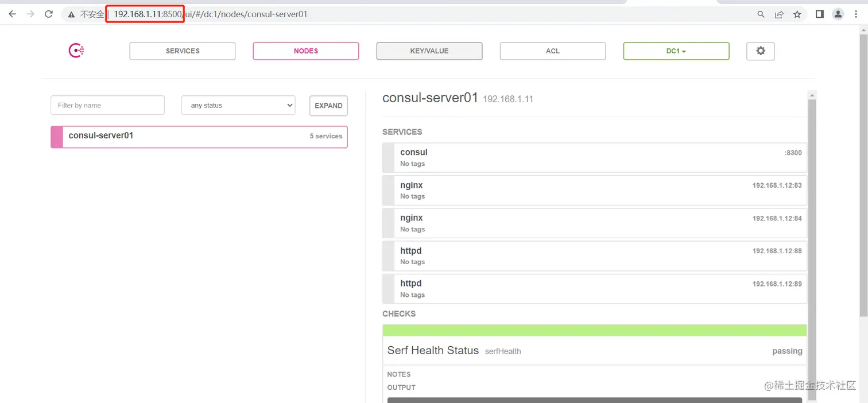Open the SERVICES tab

coord(183,51)
